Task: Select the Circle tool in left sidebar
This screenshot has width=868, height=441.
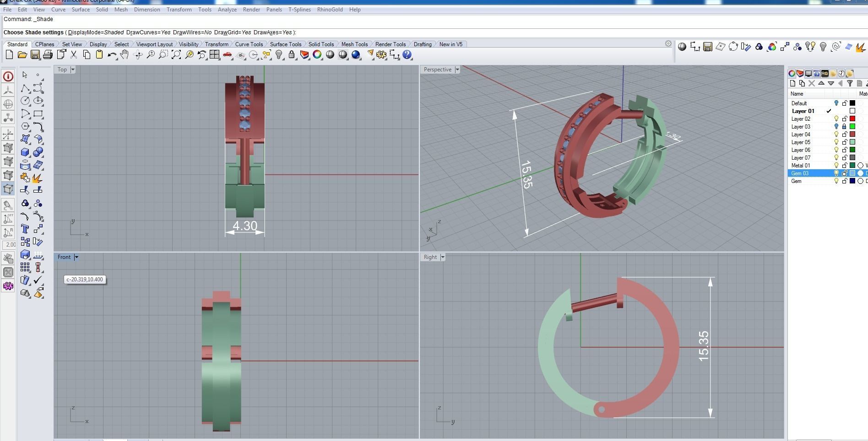Action: [25, 101]
